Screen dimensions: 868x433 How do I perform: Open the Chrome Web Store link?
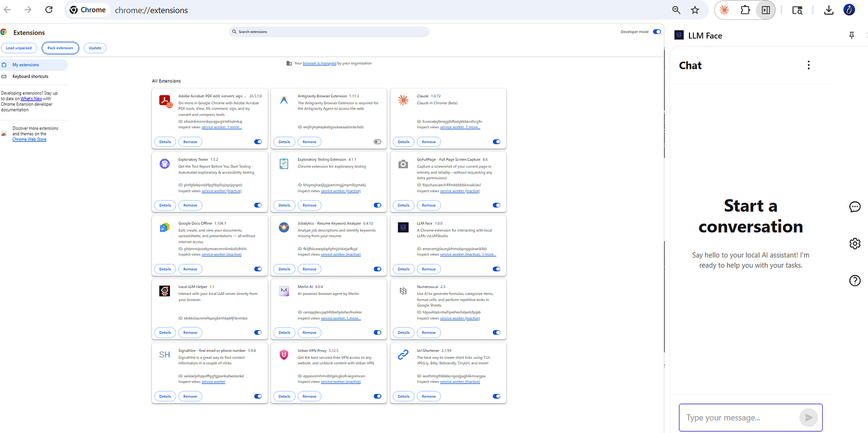click(29, 139)
